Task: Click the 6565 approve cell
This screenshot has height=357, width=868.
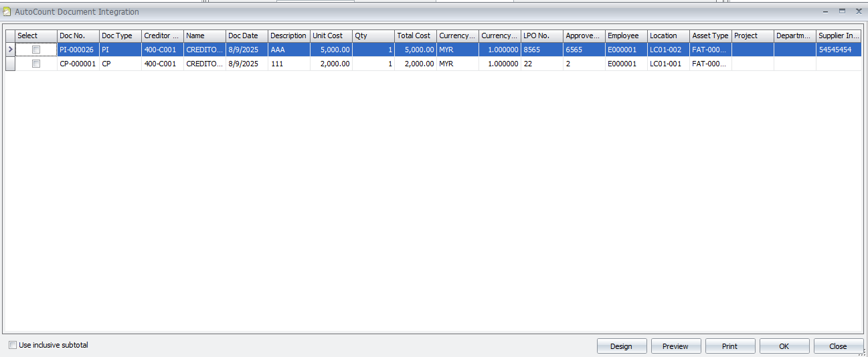Action: tap(584, 50)
